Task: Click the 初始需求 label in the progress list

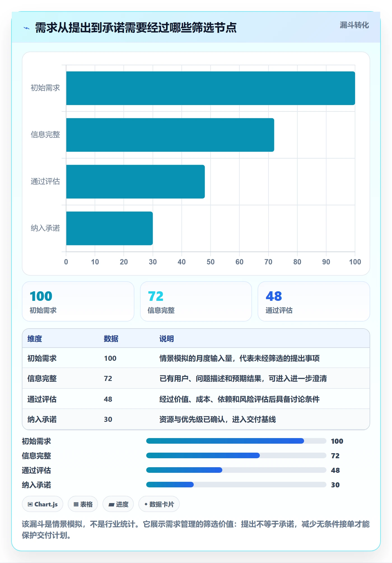Action: pos(36,441)
